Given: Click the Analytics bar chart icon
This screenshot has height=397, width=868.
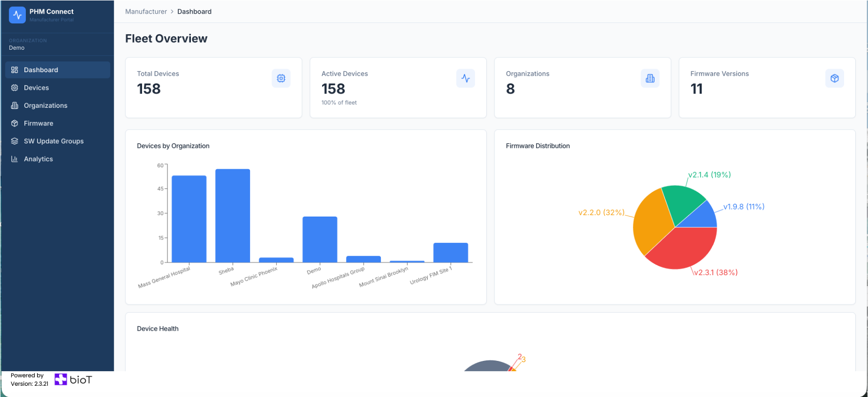Looking at the screenshot, I should point(15,159).
